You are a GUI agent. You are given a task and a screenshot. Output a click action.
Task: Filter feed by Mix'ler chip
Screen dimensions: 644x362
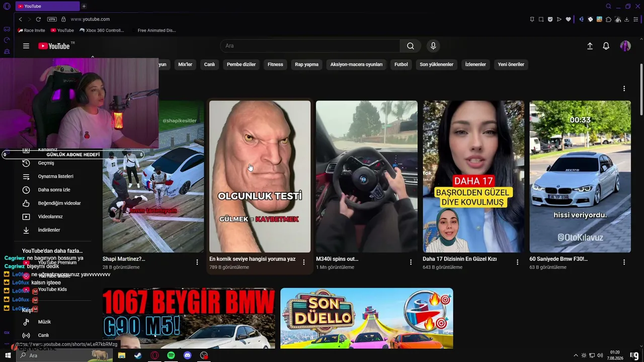pos(185,64)
